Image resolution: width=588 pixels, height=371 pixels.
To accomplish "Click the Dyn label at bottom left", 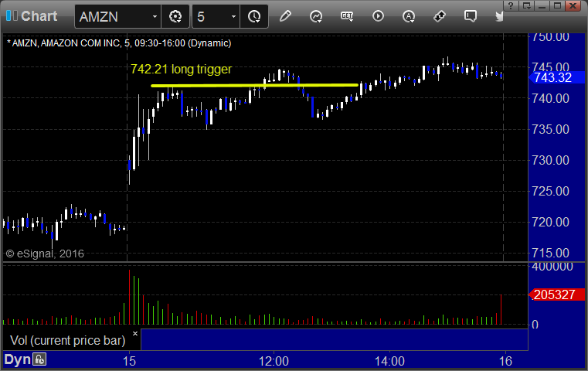I will coord(17,359).
